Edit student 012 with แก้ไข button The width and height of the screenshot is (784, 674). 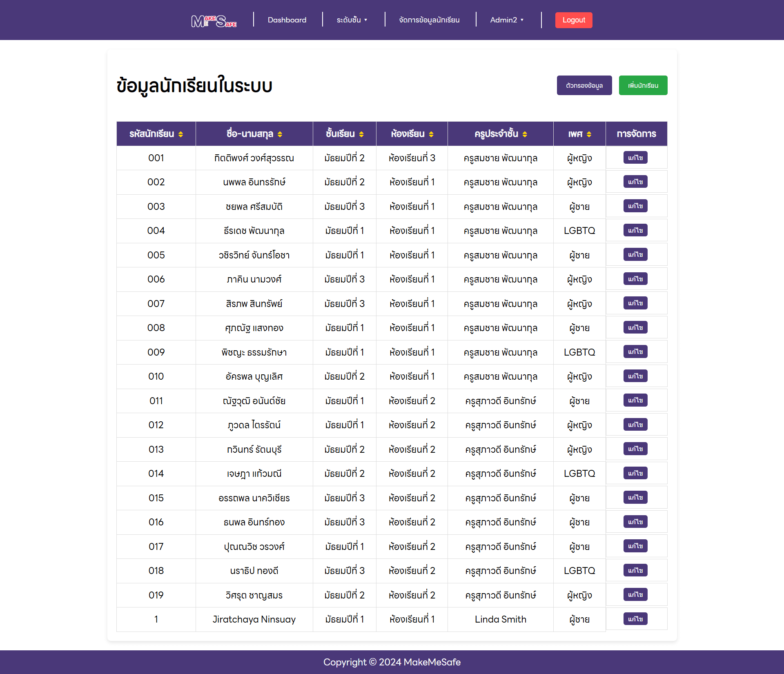[x=635, y=425]
